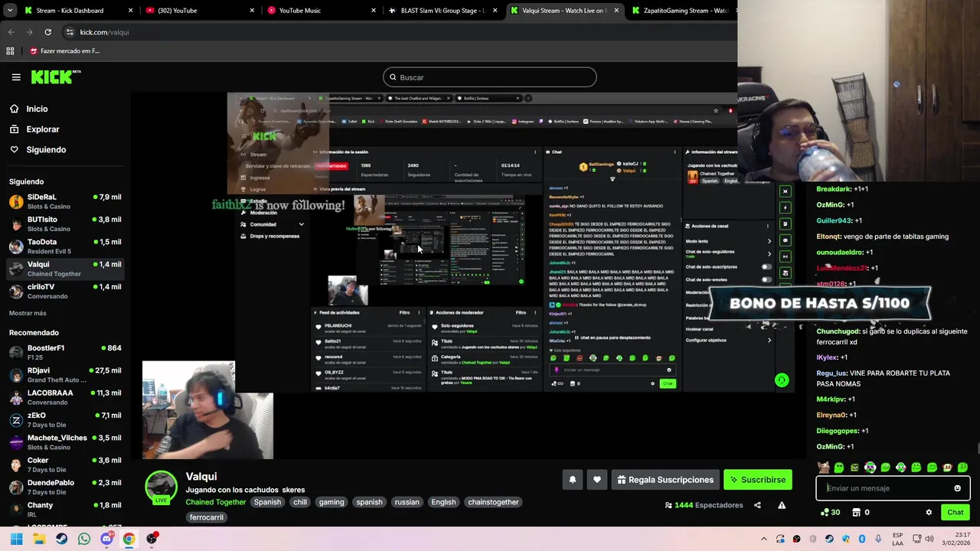Image resolution: width=980 pixels, height=551 pixels.
Task: Click the channel points icon showing 30
Action: pyautogui.click(x=830, y=513)
